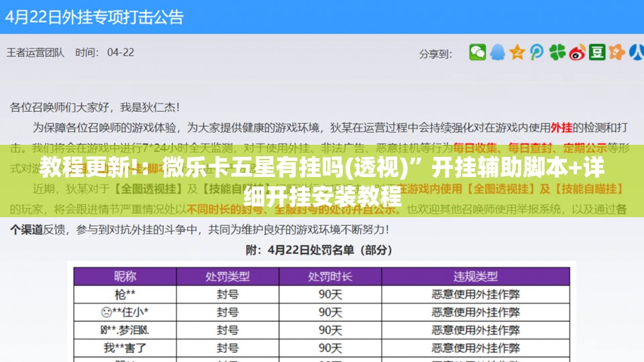Share the announcement to WeChat
Screen dimensions: 644x362
click(x=477, y=52)
